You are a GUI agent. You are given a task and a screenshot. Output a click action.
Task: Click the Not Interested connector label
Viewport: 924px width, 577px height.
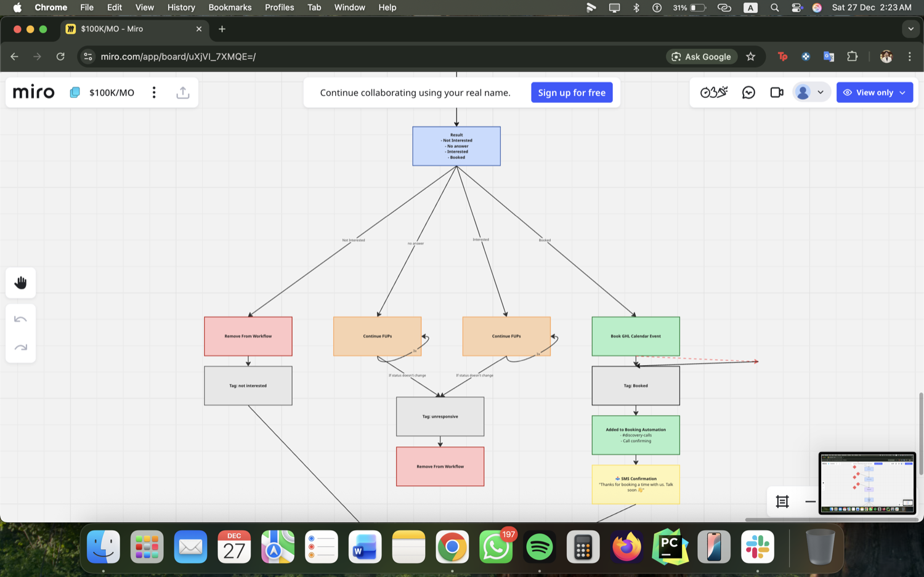pos(354,240)
